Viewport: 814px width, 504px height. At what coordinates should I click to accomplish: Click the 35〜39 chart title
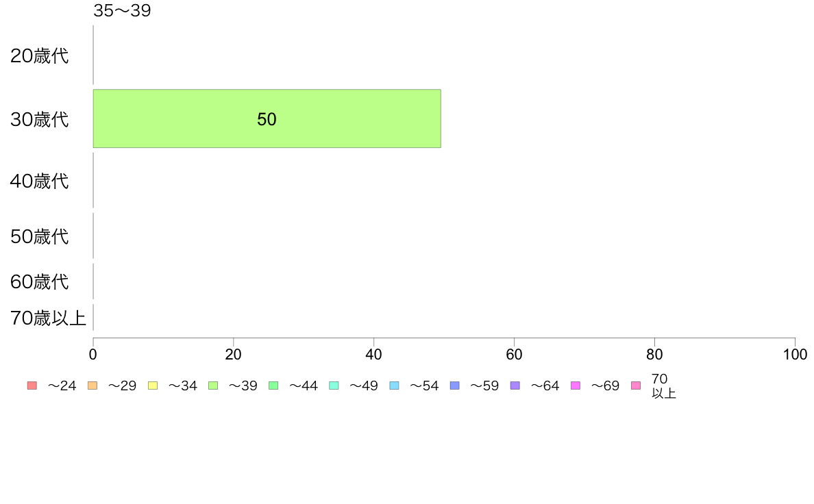tap(122, 11)
